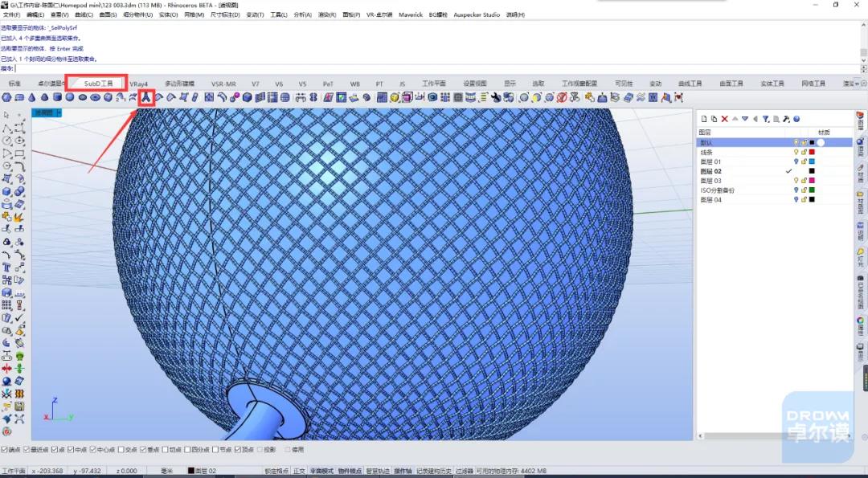Toggle the 中点 osnap checkbox
This screenshot has height=478, width=868.
pyautogui.click(x=70, y=450)
